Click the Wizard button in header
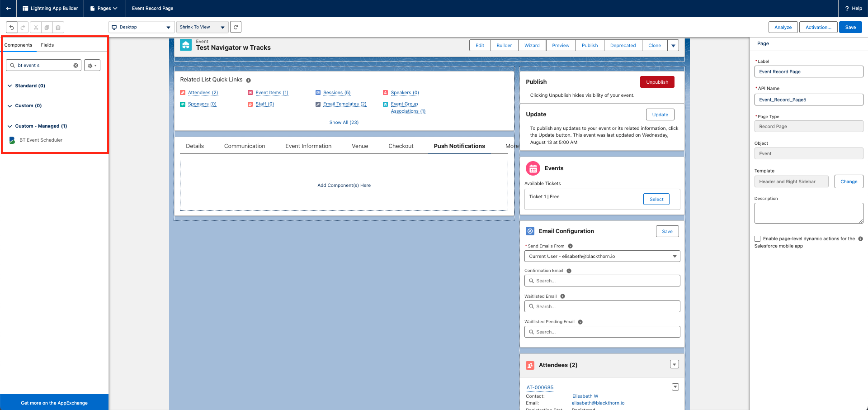Screen dimensions: 868x410 532,45
